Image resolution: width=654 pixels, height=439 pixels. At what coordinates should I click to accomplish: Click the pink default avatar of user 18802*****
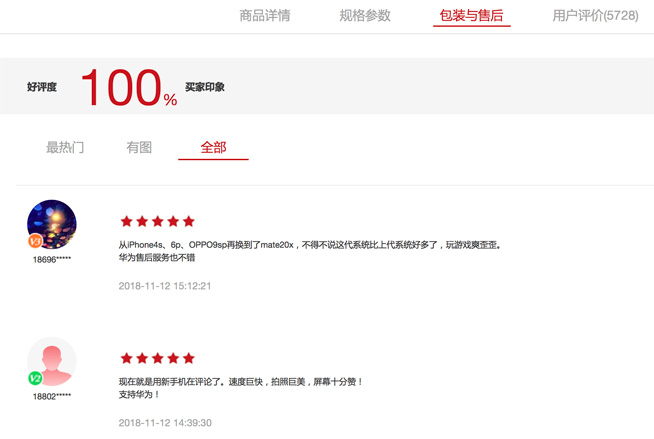point(52,360)
